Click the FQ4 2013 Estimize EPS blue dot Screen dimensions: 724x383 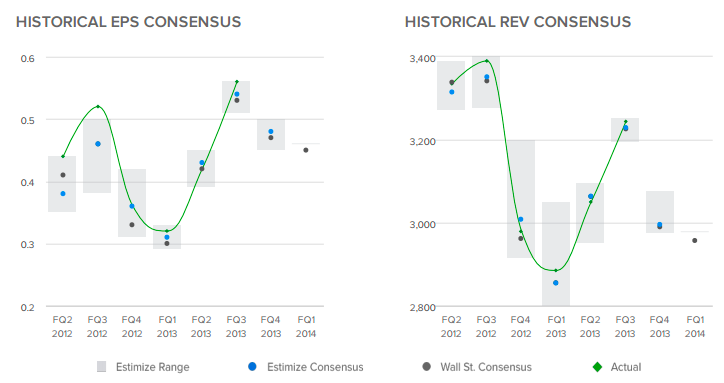pos(271,132)
